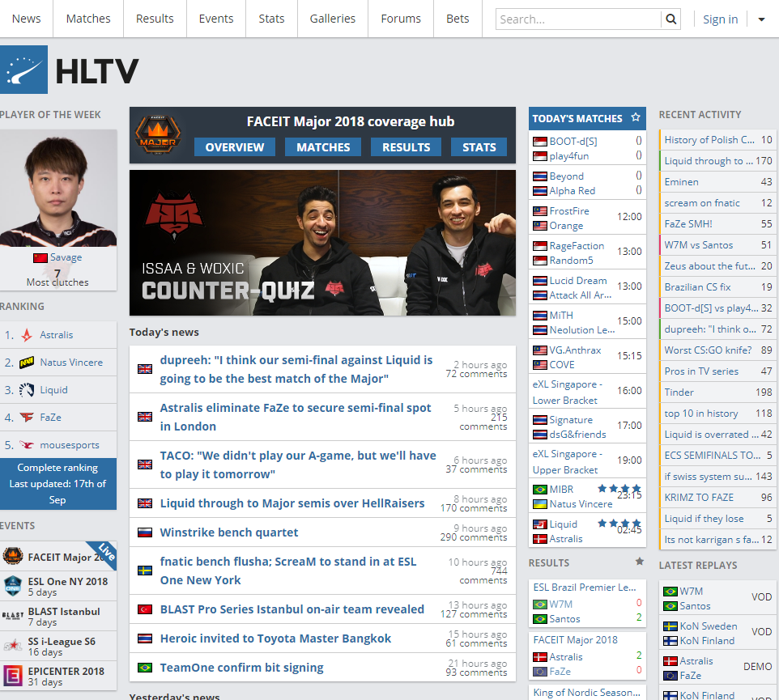The image size is (779, 700).
Task: Open the ISSAA & WOXIC Counter-Quiz banner
Action: point(322,243)
